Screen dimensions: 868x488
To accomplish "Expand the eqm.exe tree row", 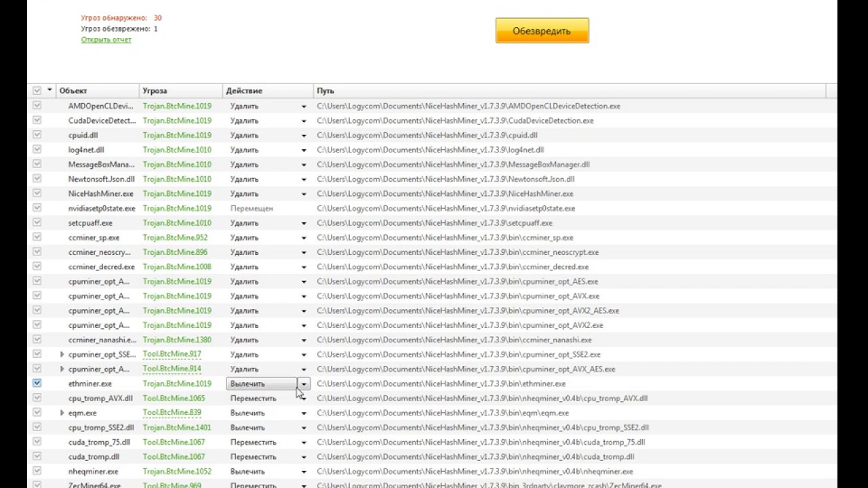I will 62,413.
